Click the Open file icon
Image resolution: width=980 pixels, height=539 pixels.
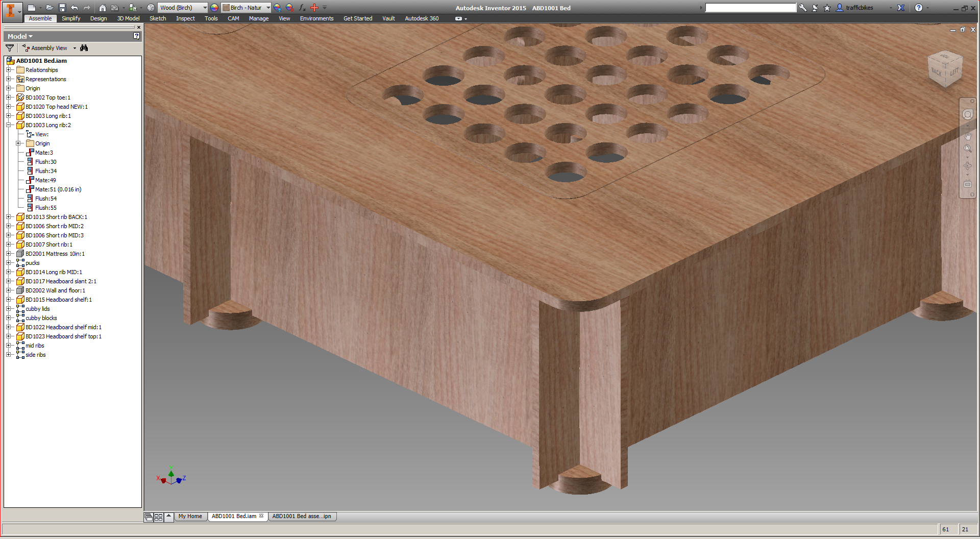pyautogui.click(x=50, y=8)
